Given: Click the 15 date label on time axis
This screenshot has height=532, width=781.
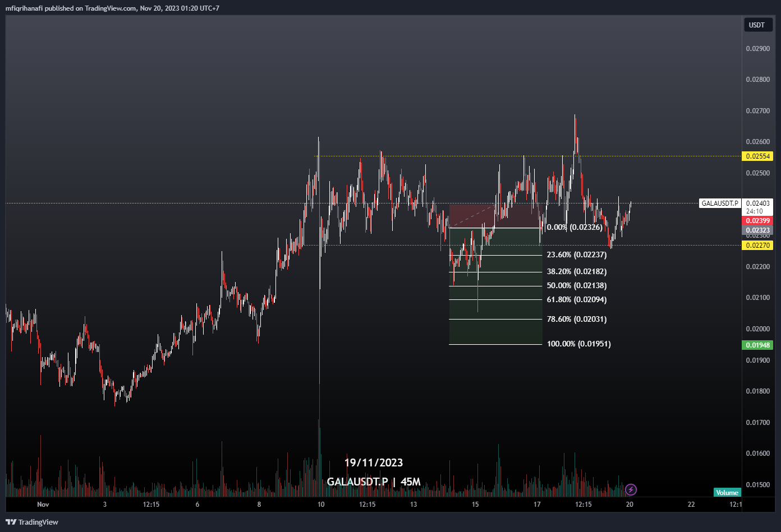Looking at the screenshot, I should (x=475, y=505).
